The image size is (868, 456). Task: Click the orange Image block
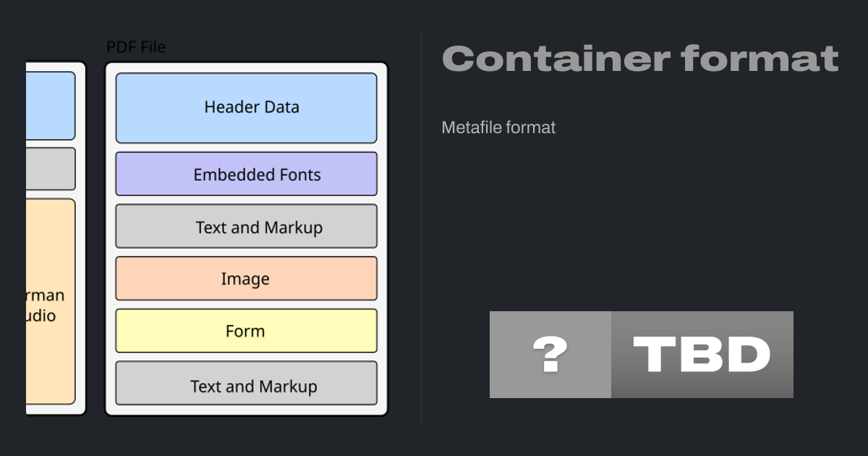[246, 279]
